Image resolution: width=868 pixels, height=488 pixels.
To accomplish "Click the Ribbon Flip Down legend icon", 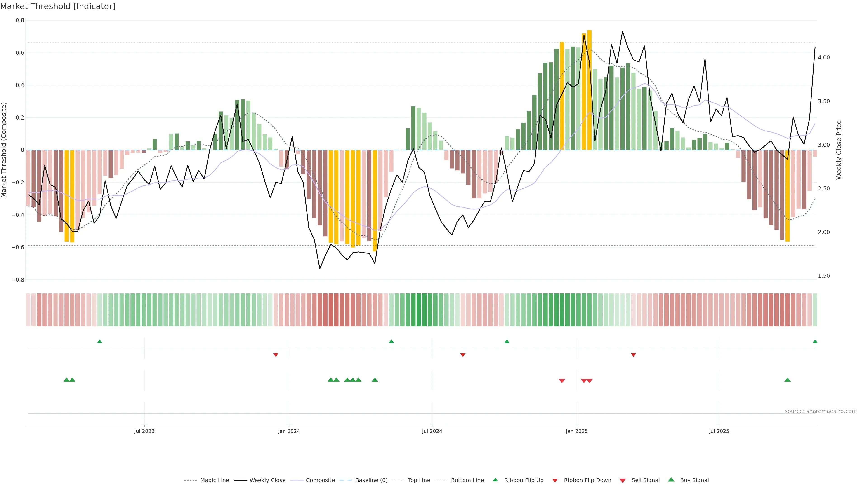I will 555,481.
